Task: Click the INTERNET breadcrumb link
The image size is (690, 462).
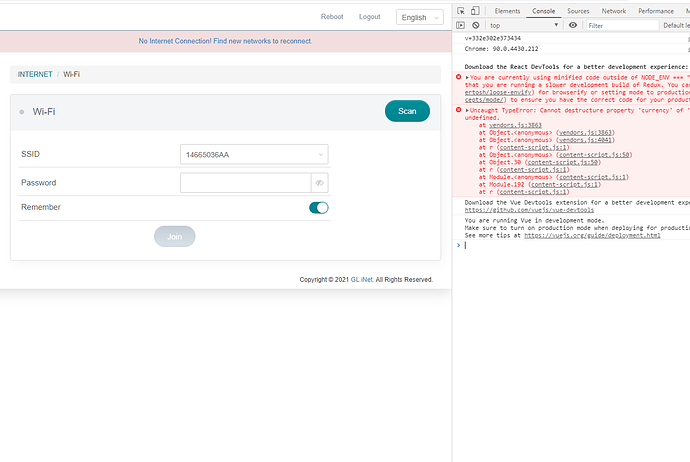Action: pyautogui.click(x=35, y=75)
